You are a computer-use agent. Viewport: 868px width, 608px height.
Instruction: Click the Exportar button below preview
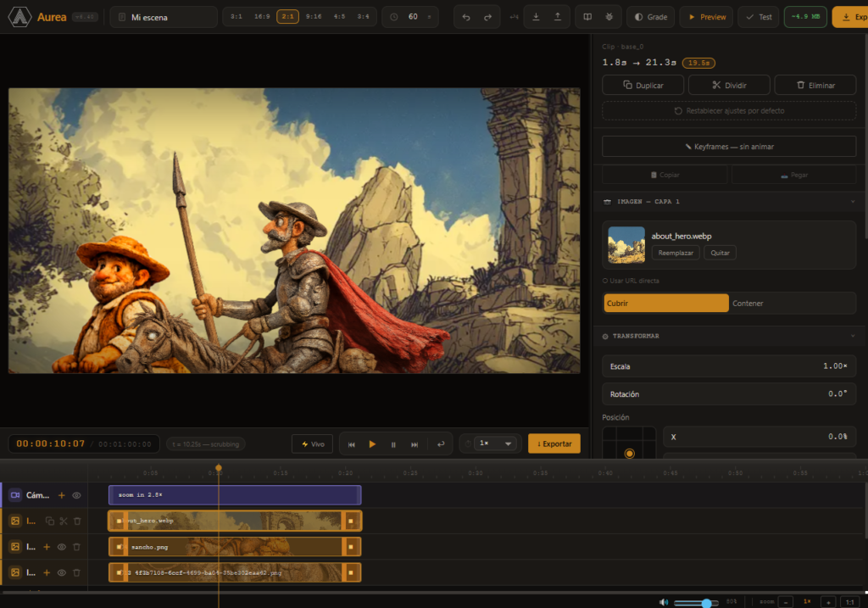tap(554, 443)
